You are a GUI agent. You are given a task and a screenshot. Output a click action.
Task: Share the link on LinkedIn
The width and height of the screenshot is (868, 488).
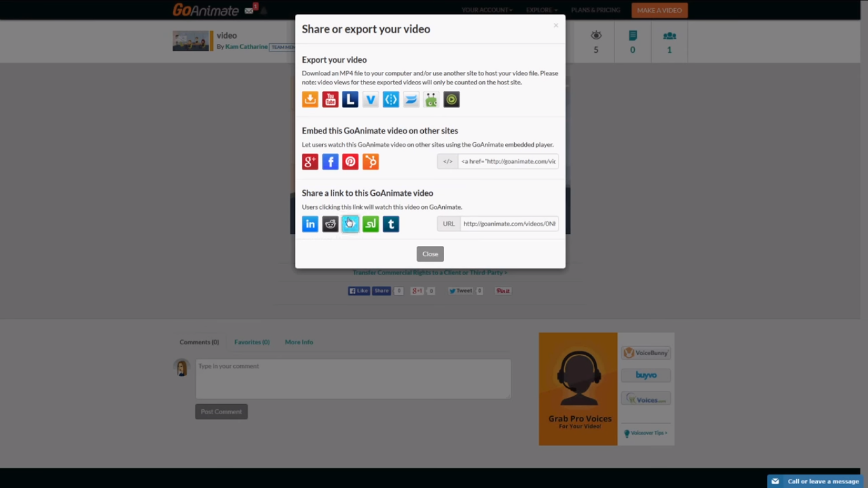[310, 224]
